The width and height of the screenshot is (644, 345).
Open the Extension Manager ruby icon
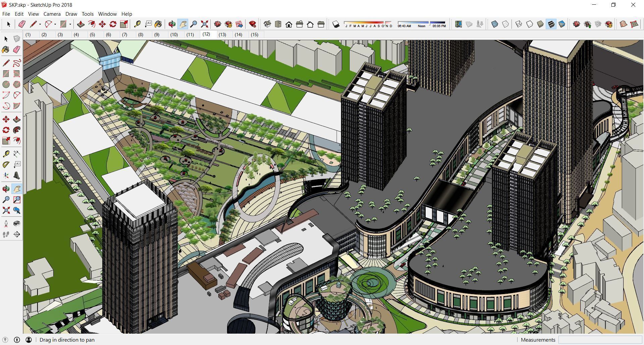coord(253,24)
